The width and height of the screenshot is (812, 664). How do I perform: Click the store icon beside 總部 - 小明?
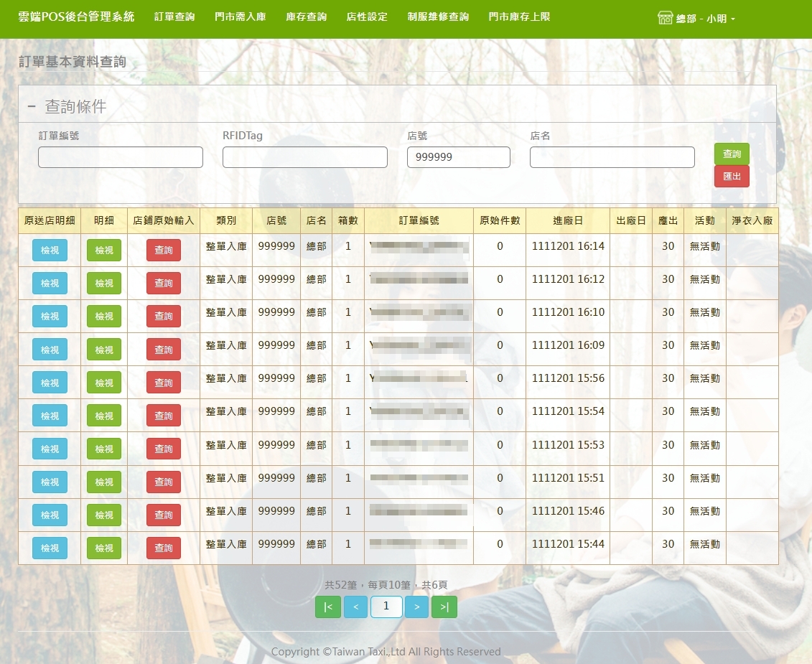point(665,18)
